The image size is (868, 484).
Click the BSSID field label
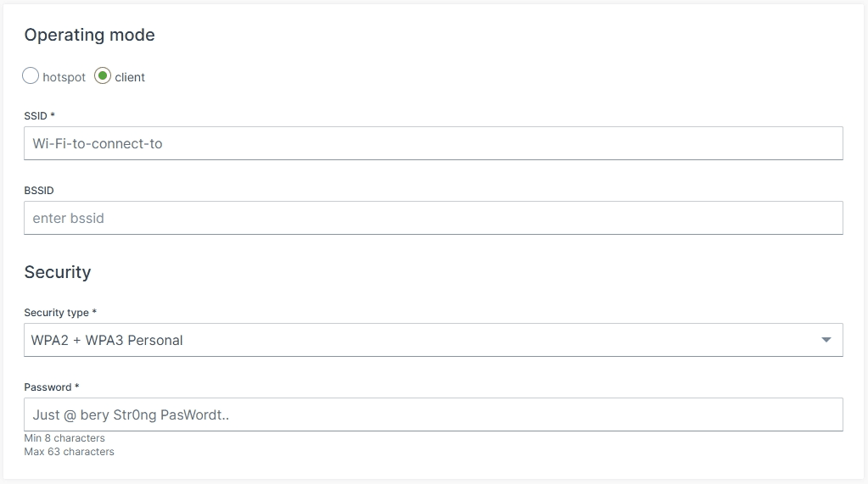click(x=39, y=191)
